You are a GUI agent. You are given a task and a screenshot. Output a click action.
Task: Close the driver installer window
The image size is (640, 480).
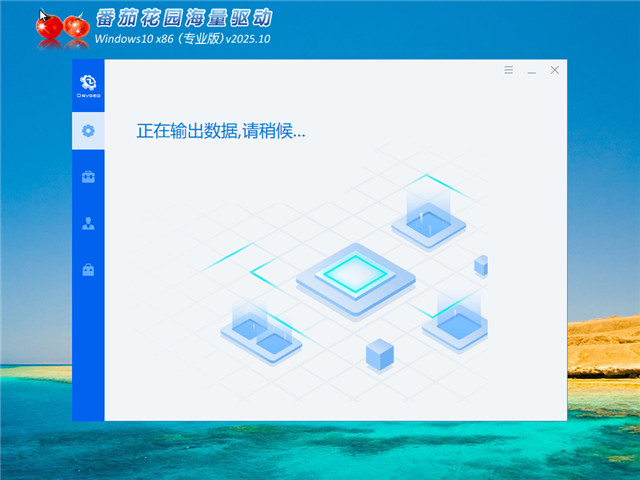(555, 70)
